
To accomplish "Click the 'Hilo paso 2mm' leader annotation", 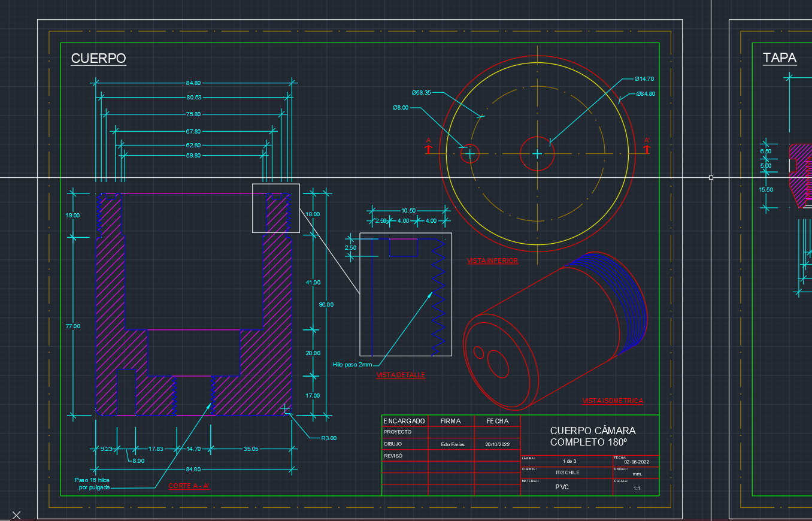I will point(352,364).
